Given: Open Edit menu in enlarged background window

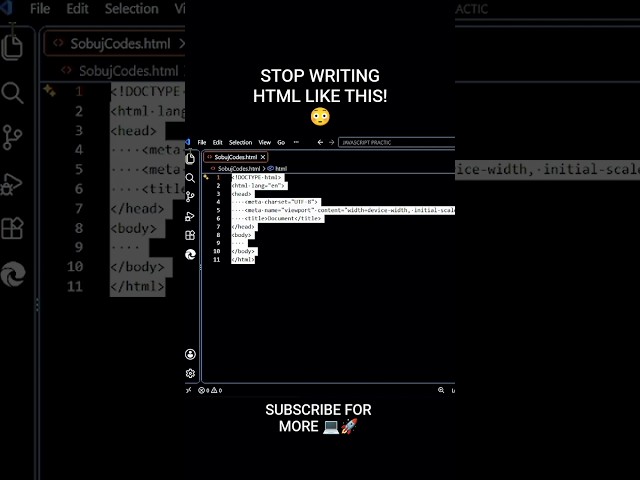Looking at the screenshot, I should (78, 9).
